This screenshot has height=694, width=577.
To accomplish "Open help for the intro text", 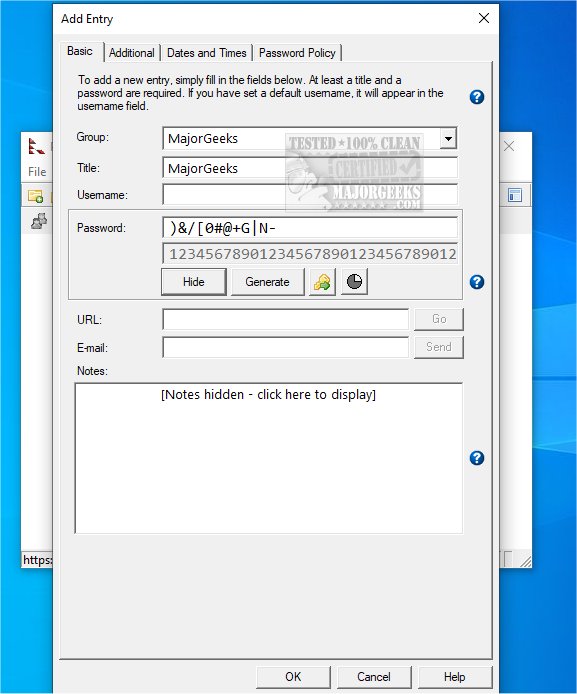I will coord(477,97).
